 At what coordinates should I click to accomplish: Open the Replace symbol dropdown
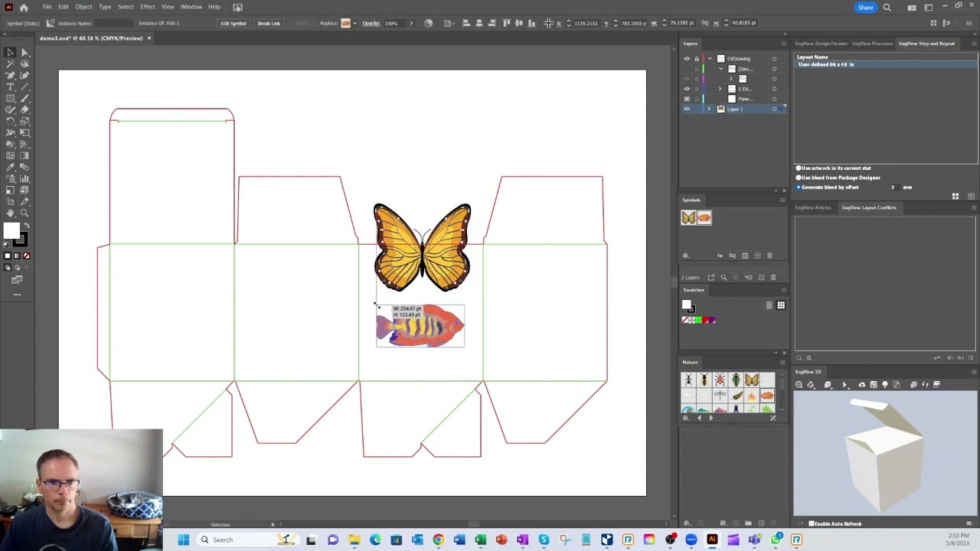pos(354,23)
